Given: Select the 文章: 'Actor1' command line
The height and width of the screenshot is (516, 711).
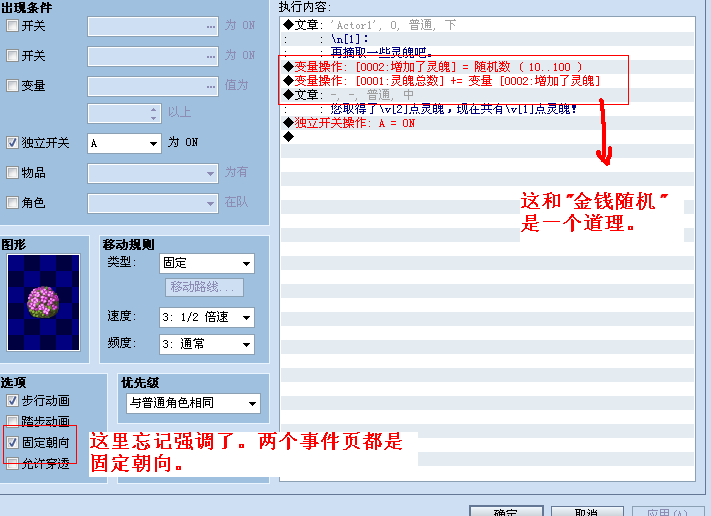Looking at the screenshot, I should [x=487, y=25].
